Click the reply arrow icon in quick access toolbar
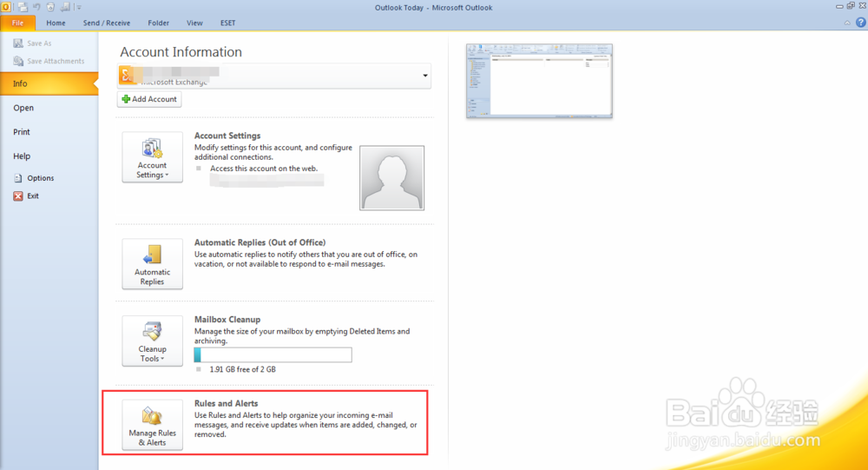The width and height of the screenshot is (868, 470). point(65,7)
